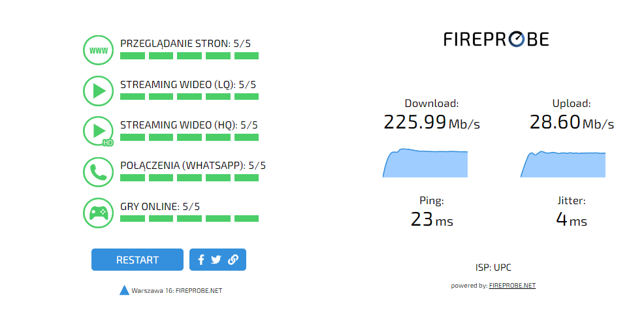The height and width of the screenshot is (317, 644).
Task: Click the Gry online rating bar
Action: pyautogui.click(x=189, y=218)
